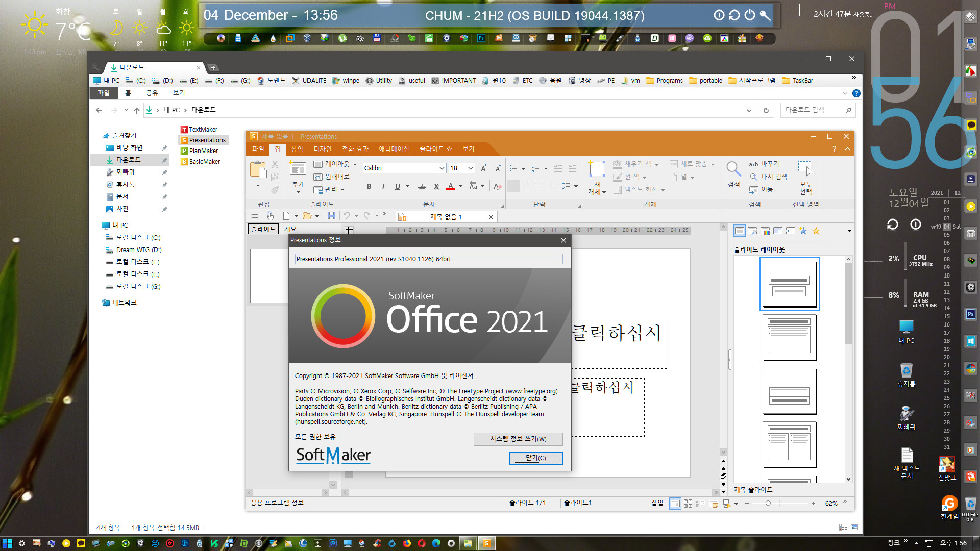Viewport: 980px width, 551px height.
Task: Expand the Layout (레이아웃) dropdown
Action: (335, 164)
